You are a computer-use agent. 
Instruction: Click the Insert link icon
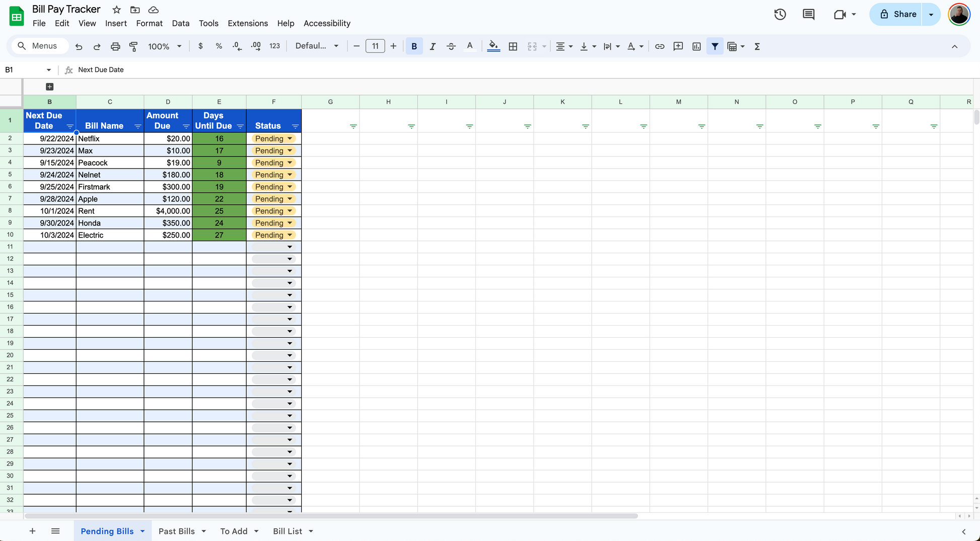[x=659, y=46]
